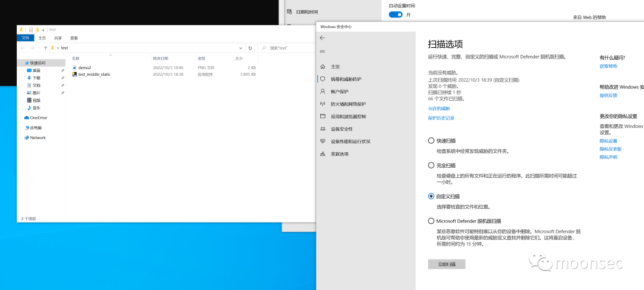This screenshot has width=644, height=290.
Task: Click the family icon for 家庭选项
Action: pos(323,153)
